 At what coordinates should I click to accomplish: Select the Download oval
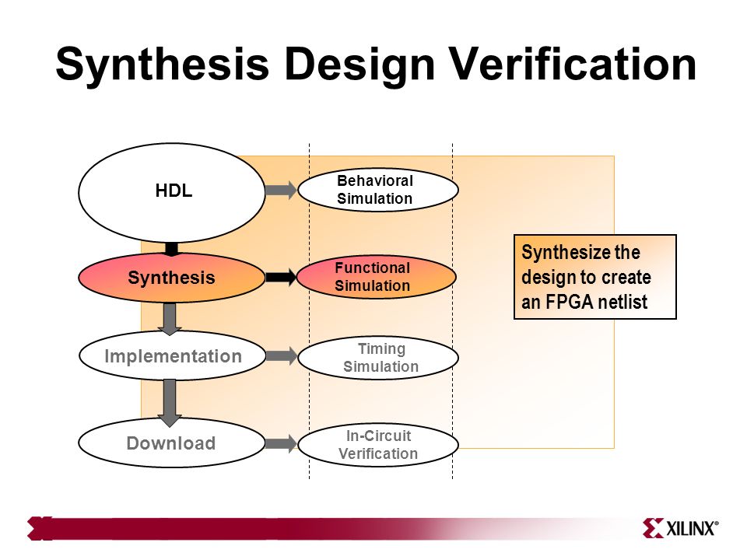[171, 443]
